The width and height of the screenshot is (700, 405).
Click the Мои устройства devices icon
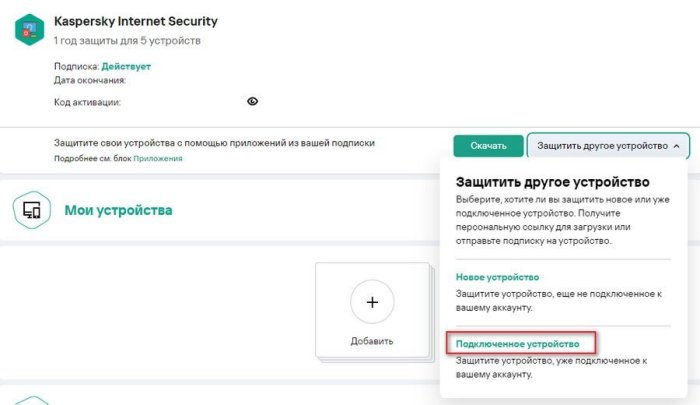[32, 210]
